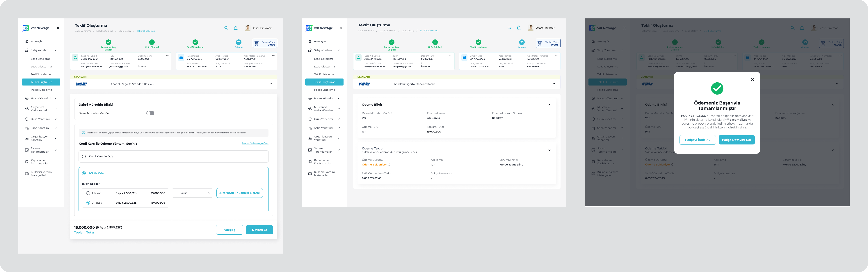Select the Kredi Kartı ile Öde radio option
The height and width of the screenshot is (272, 868).
point(84,157)
